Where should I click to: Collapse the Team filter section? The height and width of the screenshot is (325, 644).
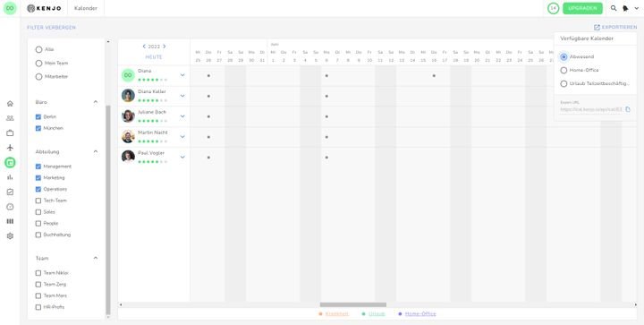[96, 258]
